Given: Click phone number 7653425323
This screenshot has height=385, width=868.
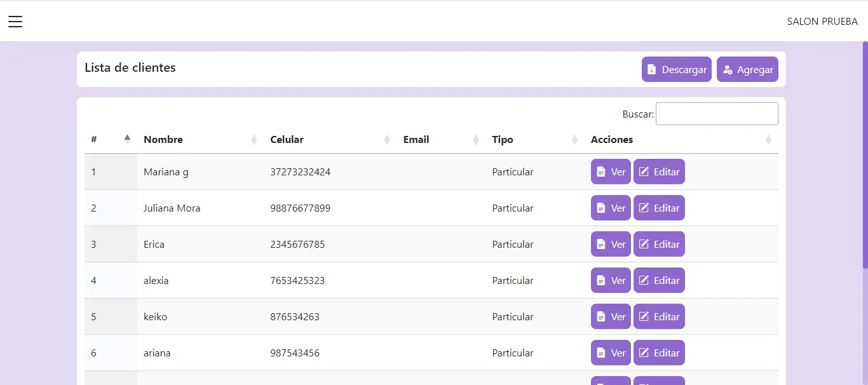Looking at the screenshot, I should click(297, 281).
